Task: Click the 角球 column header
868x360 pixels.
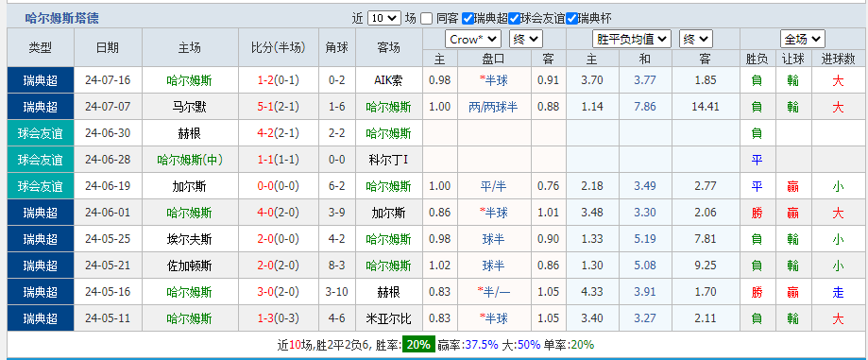Action: point(337,47)
